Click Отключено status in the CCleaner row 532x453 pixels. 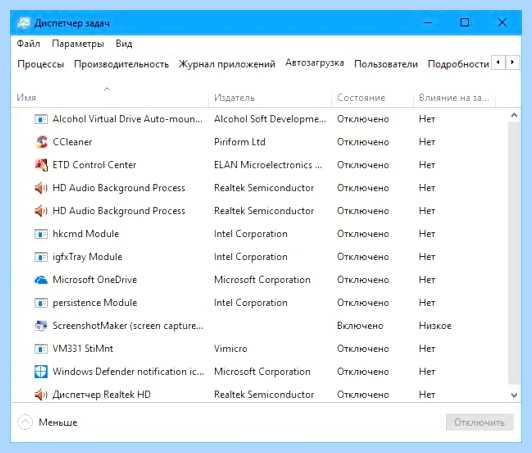(x=363, y=142)
